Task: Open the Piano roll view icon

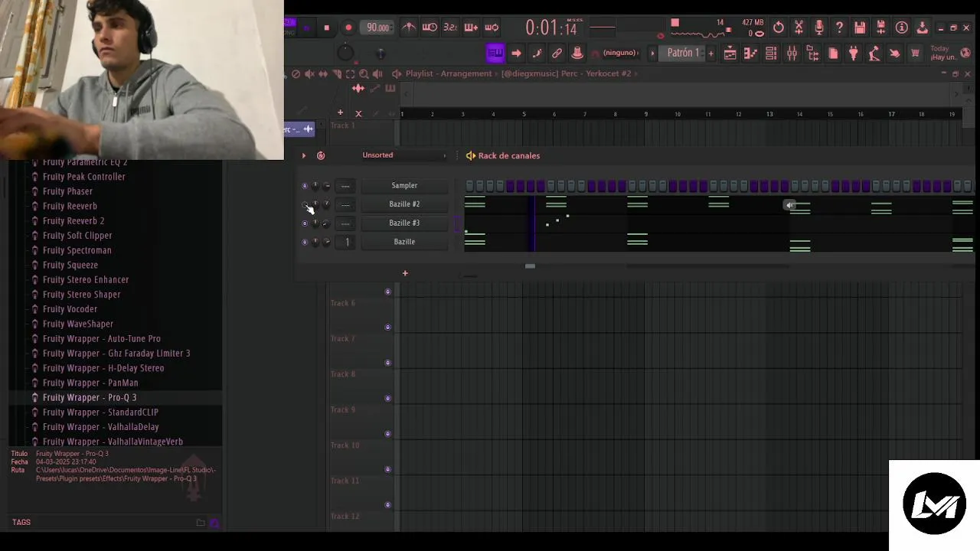Action: pos(750,53)
